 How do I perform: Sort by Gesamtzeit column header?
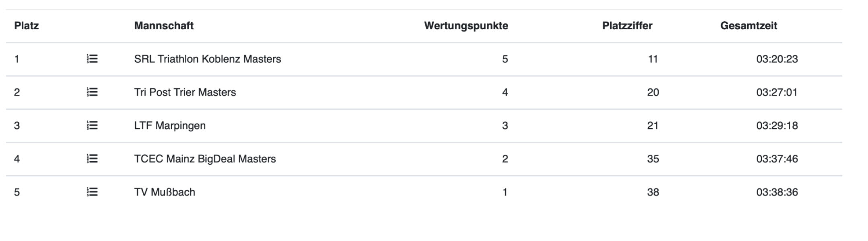point(748,26)
